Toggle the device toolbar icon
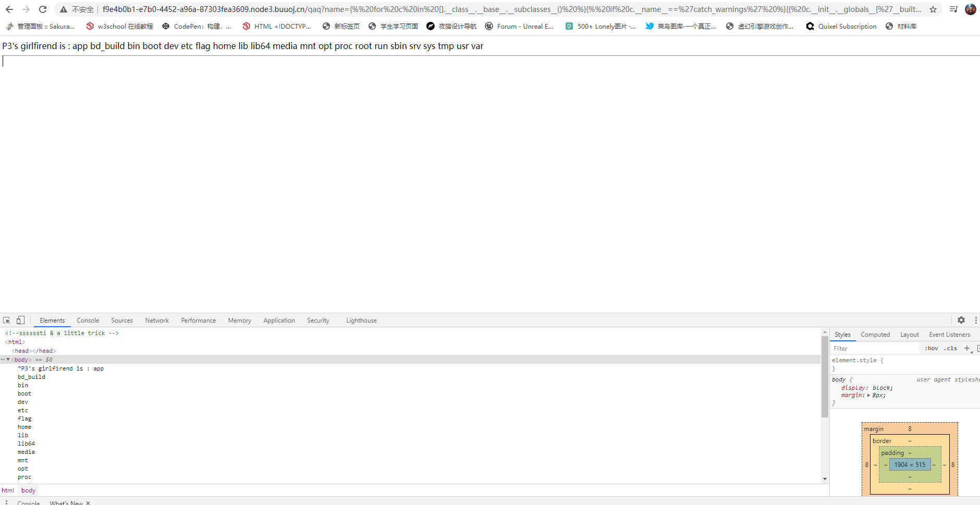 20,321
